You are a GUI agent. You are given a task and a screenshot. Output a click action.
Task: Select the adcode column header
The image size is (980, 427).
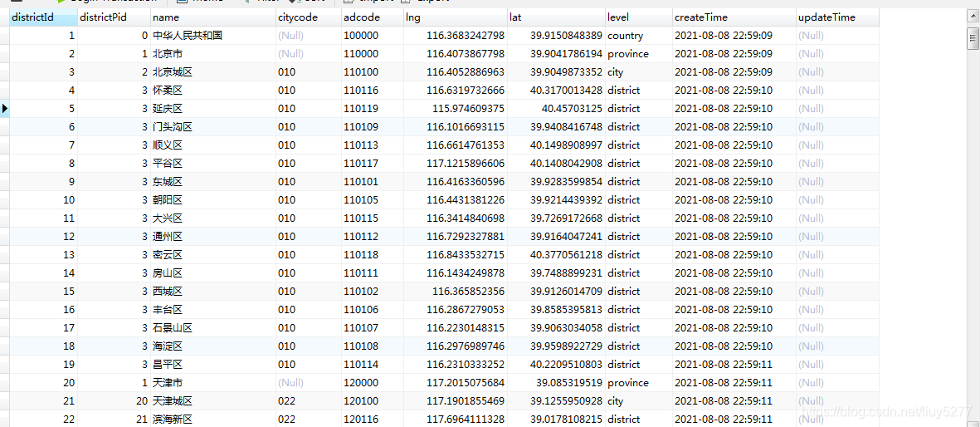(372, 17)
